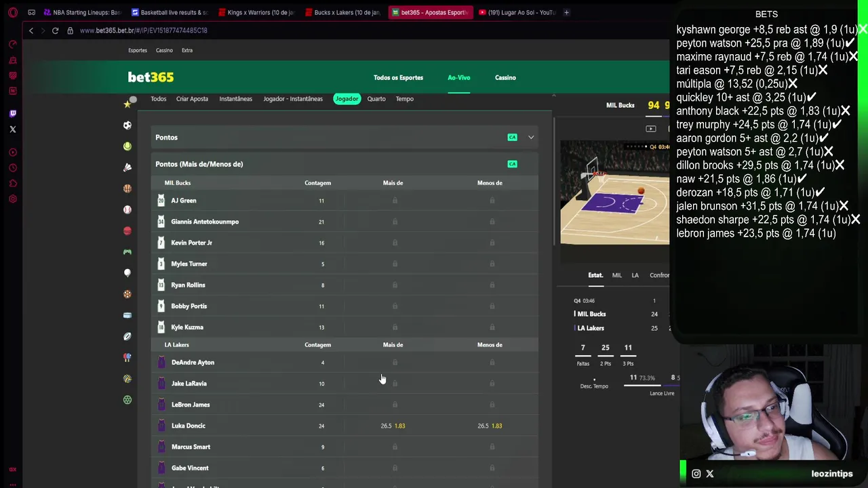This screenshot has width=868, height=488.
Task: Switch to the Todos market tab
Action: tap(158, 99)
